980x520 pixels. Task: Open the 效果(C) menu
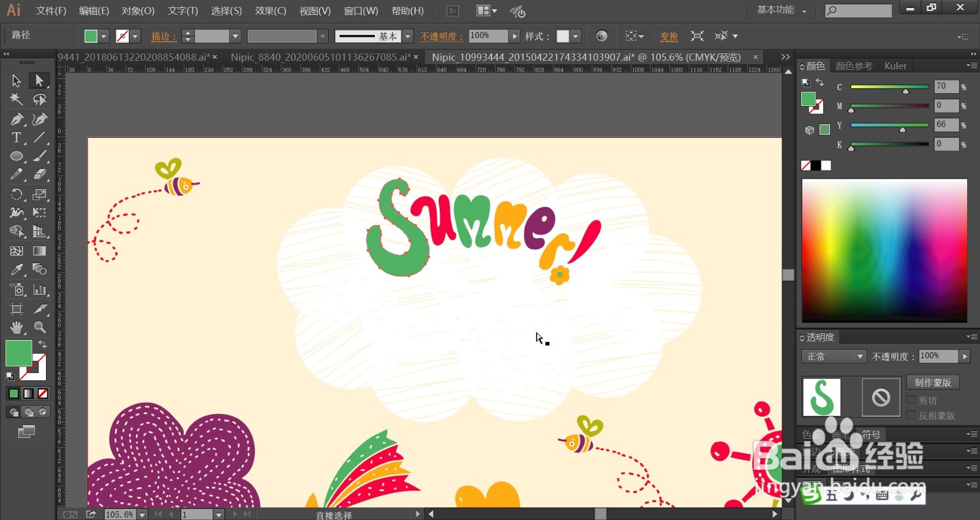(271, 11)
